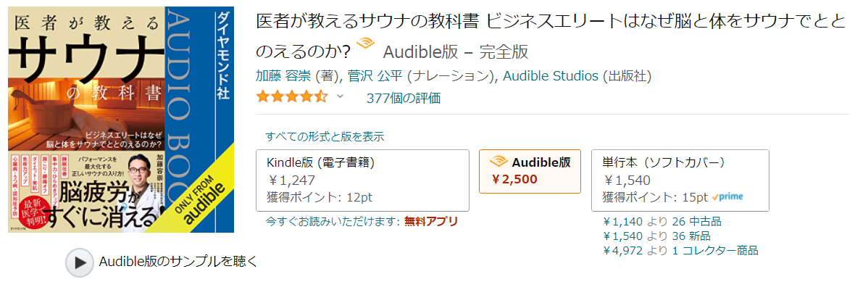Select the 単行本 (ソフトカバー) format

[x=680, y=181]
